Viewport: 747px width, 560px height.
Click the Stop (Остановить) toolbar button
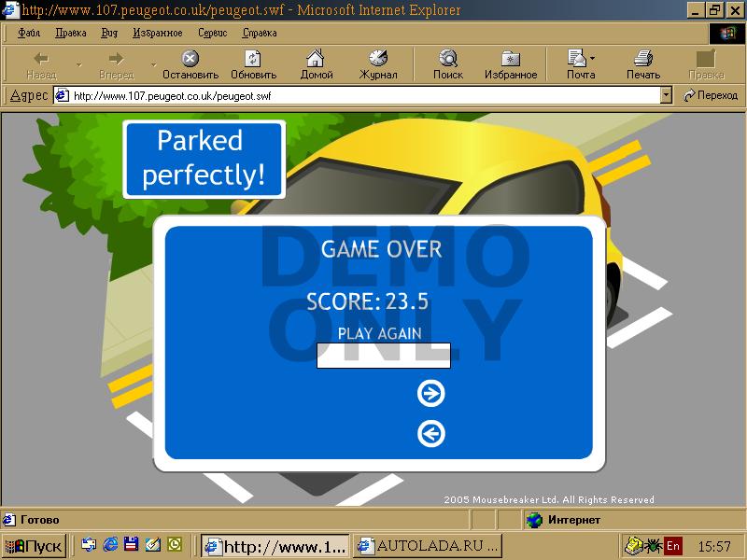click(x=190, y=64)
